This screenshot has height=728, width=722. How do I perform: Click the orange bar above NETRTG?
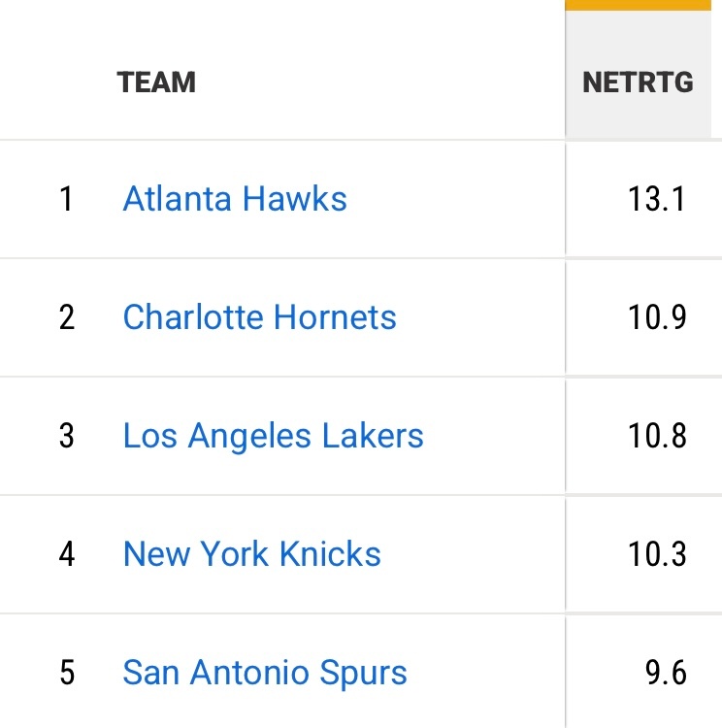tap(638, 5)
